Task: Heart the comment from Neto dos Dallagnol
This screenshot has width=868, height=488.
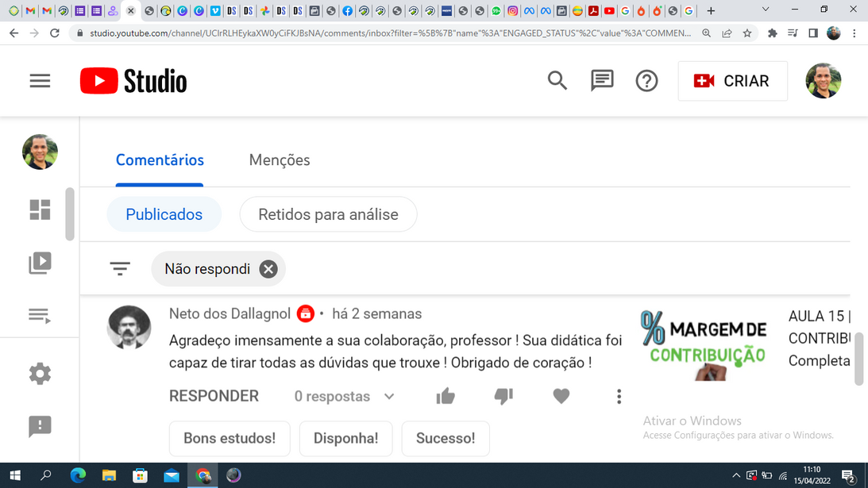Action: click(x=561, y=396)
